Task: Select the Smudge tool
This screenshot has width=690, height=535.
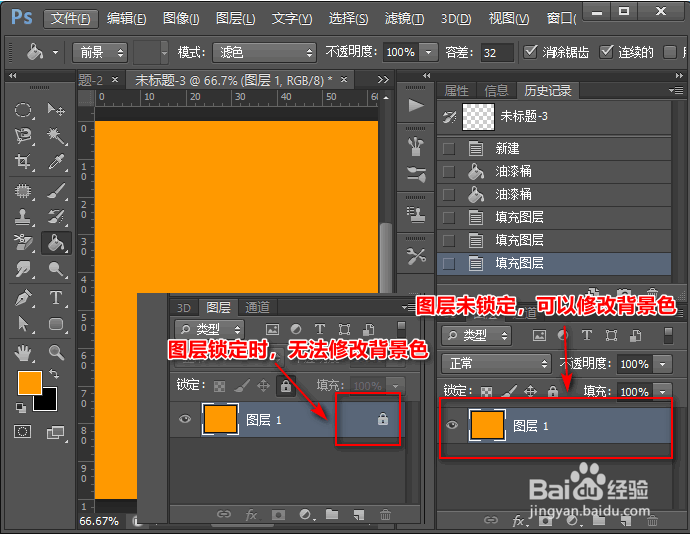Action: (x=23, y=268)
